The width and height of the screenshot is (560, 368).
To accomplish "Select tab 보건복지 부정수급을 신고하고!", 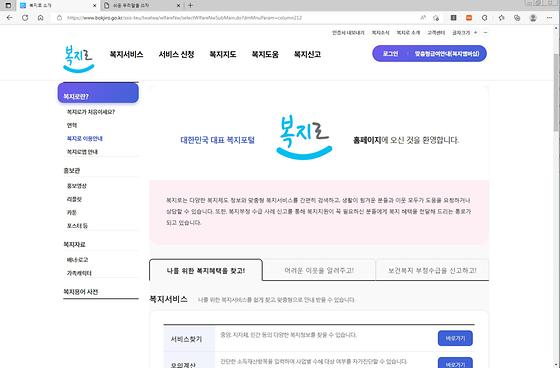I will (432, 270).
